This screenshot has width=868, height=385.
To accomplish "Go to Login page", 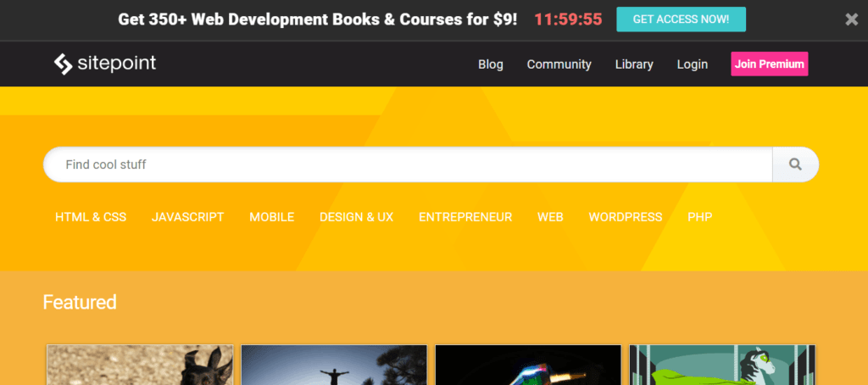I will tap(692, 64).
